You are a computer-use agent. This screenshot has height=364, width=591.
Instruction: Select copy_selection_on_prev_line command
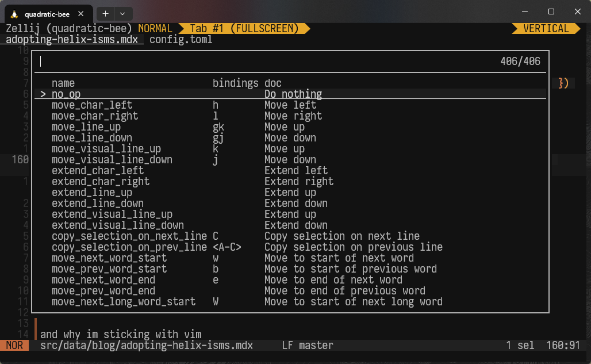(290, 247)
